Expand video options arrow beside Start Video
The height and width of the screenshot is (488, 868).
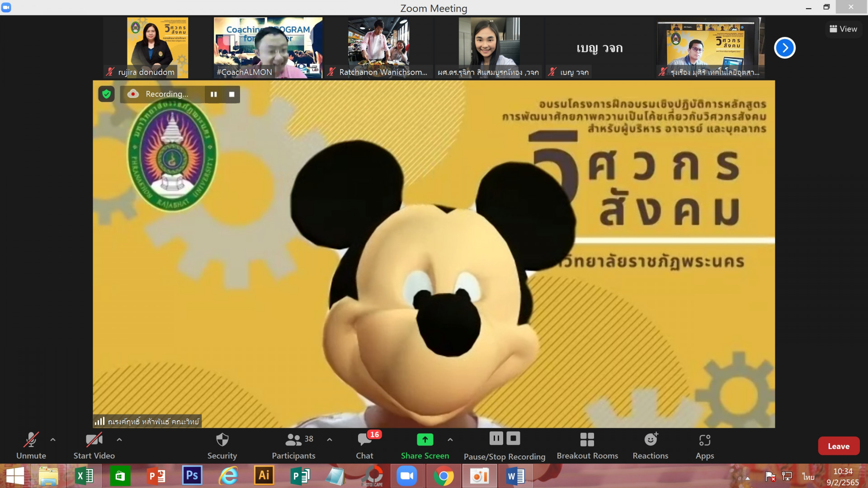coord(119,439)
